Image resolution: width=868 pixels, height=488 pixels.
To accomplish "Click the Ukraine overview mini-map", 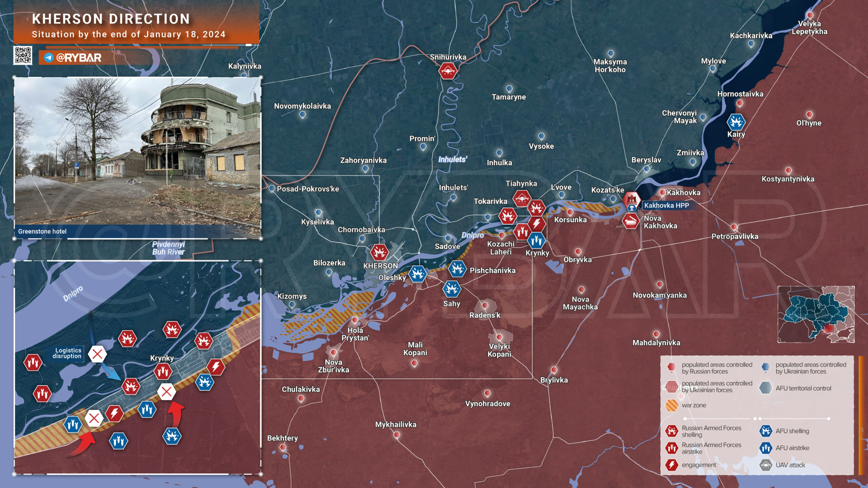I will (x=816, y=314).
